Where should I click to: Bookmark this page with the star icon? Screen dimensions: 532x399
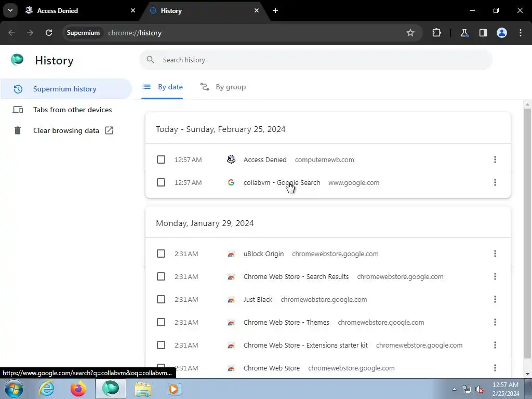(410, 33)
